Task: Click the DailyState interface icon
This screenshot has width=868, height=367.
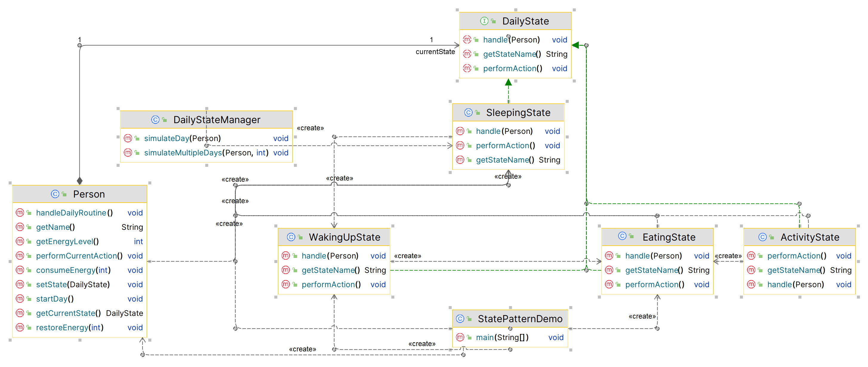Action: point(484,21)
